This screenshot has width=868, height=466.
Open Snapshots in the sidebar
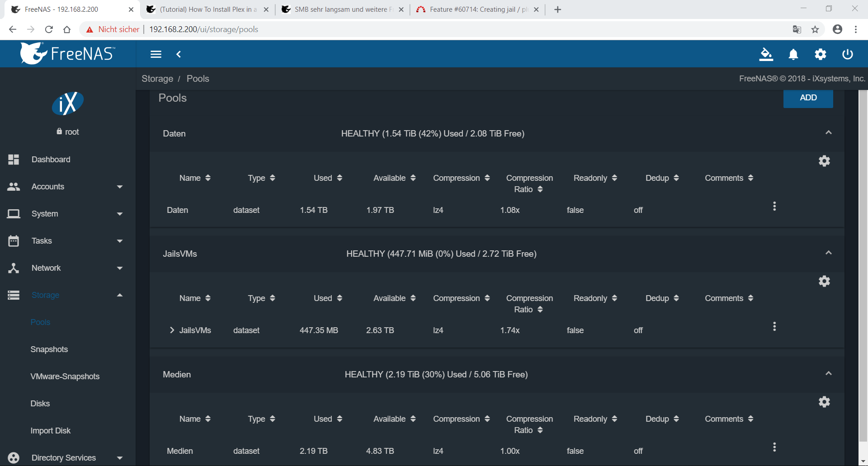tap(49, 349)
